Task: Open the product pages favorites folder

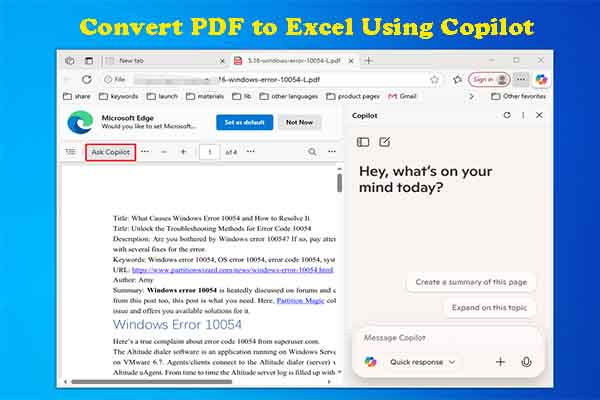Action: 353,96
